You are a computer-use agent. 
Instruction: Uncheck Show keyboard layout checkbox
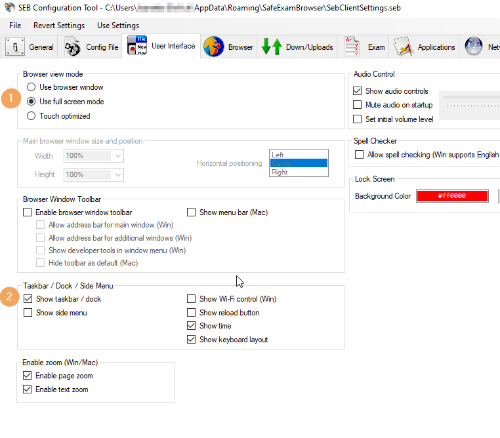[x=191, y=339]
